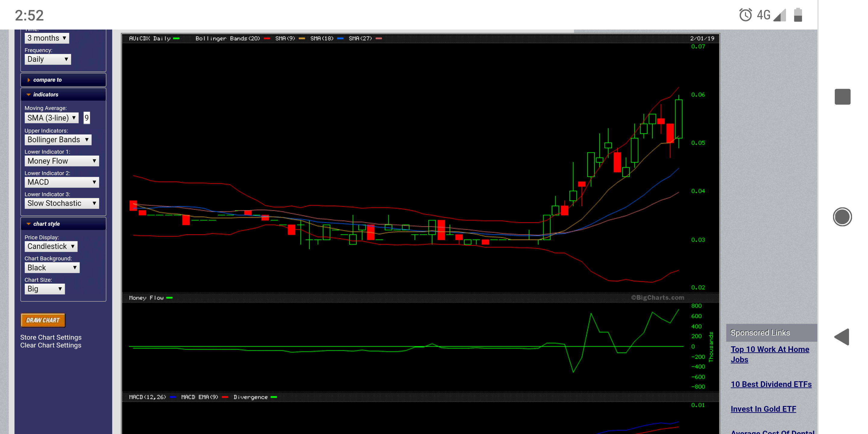Open Price Display Candlestick dropdown
Viewport: 868px width, 434px height.
point(51,246)
